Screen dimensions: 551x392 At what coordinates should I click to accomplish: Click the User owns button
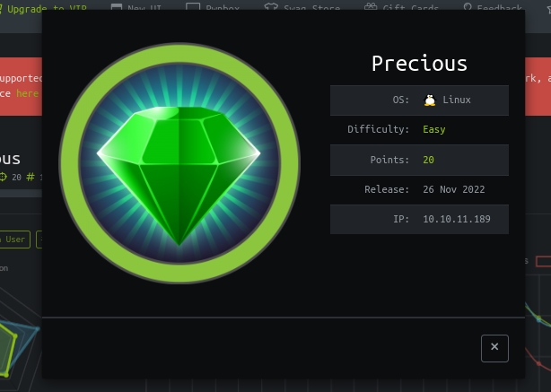click(x=15, y=240)
